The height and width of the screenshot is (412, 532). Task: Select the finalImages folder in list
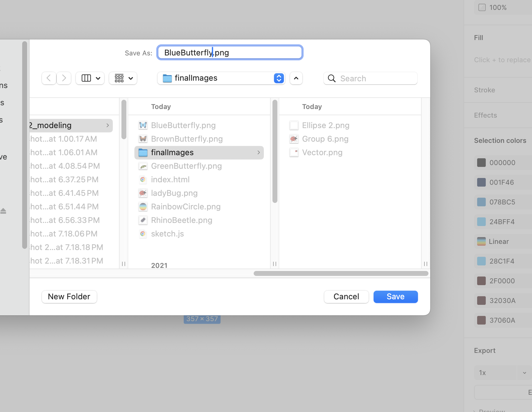coord(199,153)
